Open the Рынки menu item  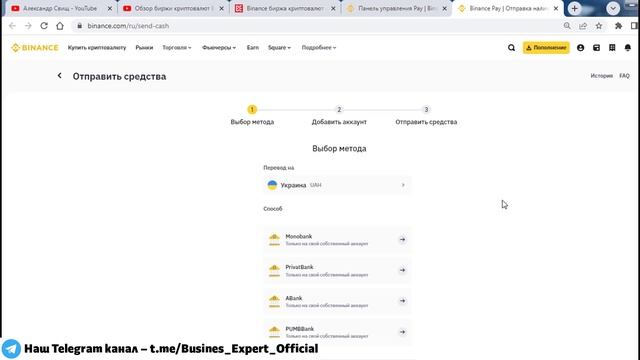[144, 48]
